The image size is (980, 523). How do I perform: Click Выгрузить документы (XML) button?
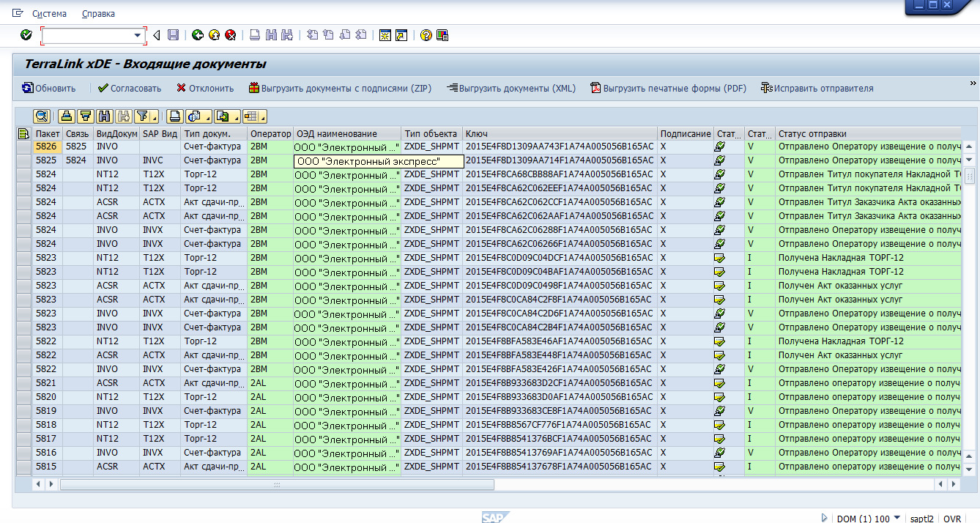tap(511, 88)
